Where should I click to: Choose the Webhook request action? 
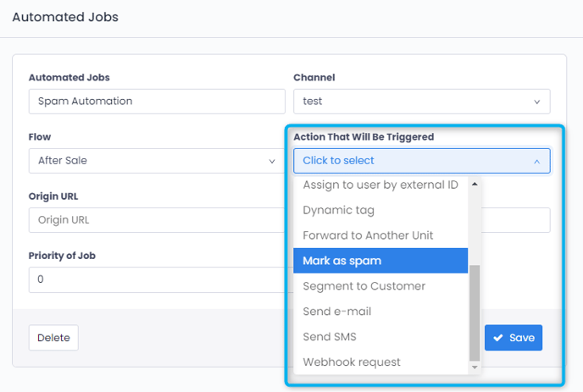[x=380, y=362]
